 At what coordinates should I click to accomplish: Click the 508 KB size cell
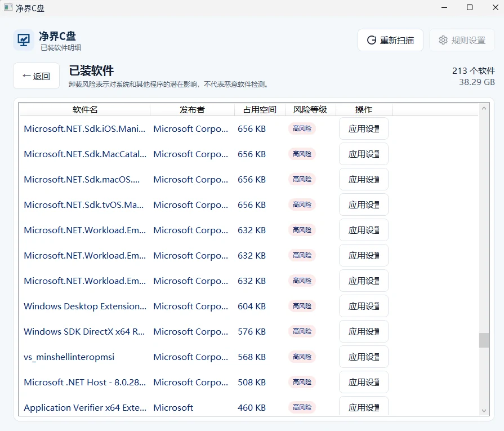(x=252, y=382)
